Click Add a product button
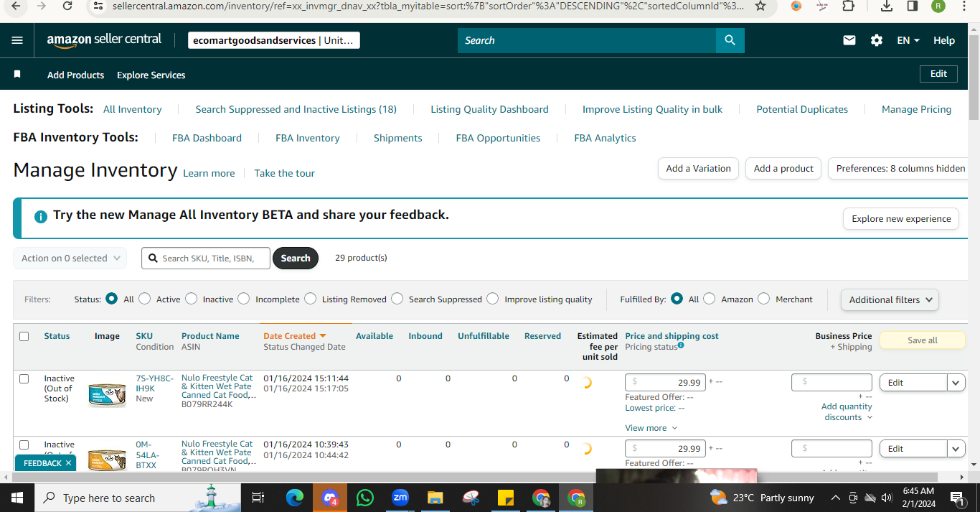Image resolution: width=980 pixels, height=512 pixels. [783, 169]
